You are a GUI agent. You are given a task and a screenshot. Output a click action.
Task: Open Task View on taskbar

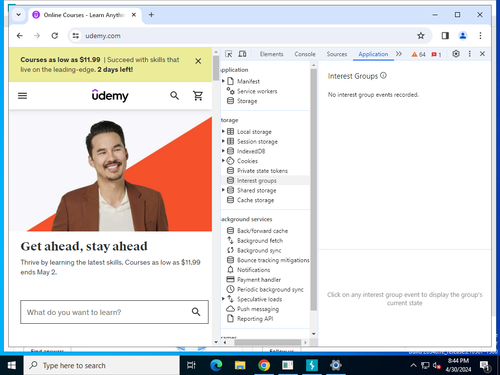click(191, 365)
